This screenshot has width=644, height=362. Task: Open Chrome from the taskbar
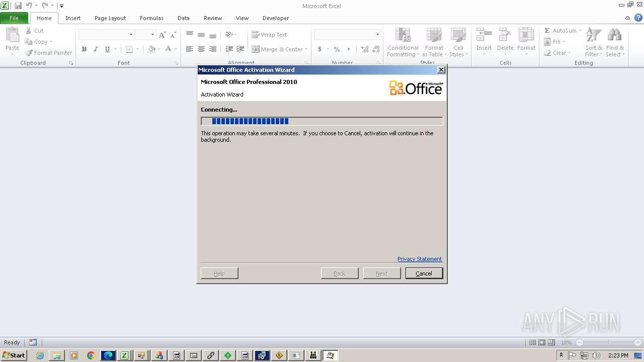tap(91, 355)
